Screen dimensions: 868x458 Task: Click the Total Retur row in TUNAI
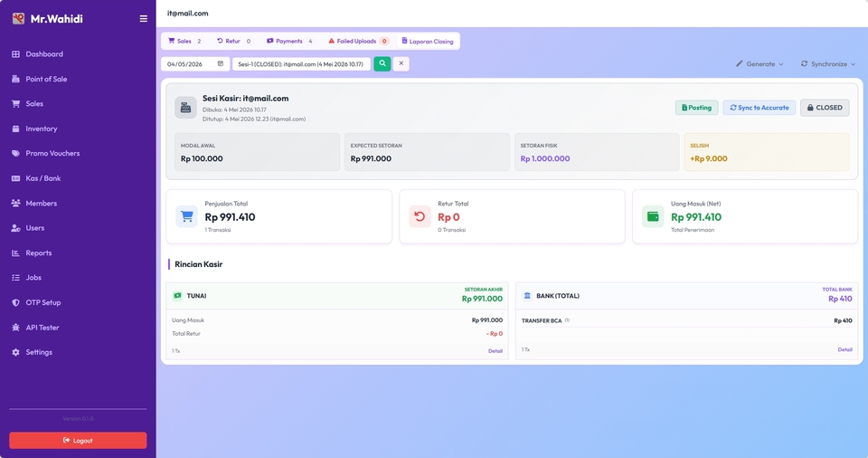[337, 334]
